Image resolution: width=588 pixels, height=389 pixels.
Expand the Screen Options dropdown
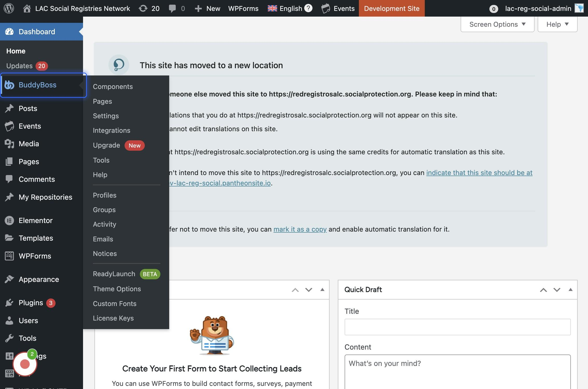(x=497, y=24)
